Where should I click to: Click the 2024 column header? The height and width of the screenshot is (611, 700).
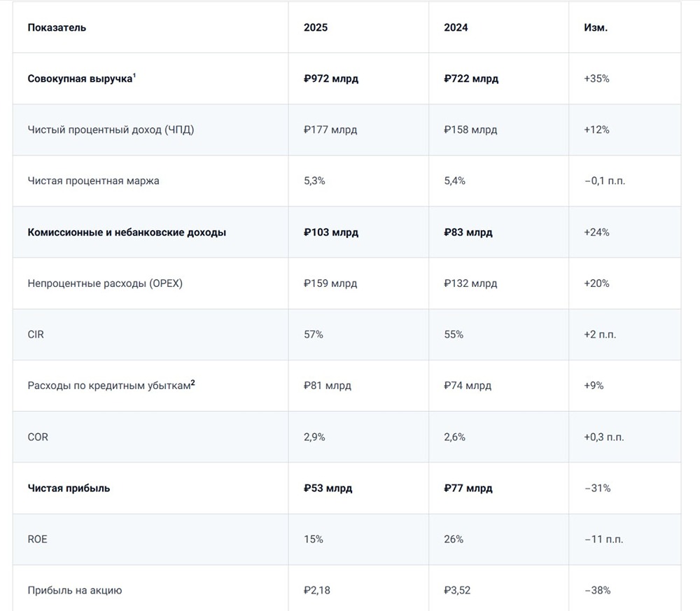pyautogui.click(x=456, y=27)
